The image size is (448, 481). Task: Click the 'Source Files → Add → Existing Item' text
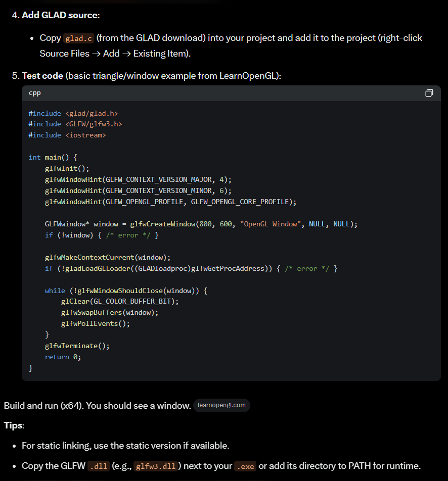[115, 54]
